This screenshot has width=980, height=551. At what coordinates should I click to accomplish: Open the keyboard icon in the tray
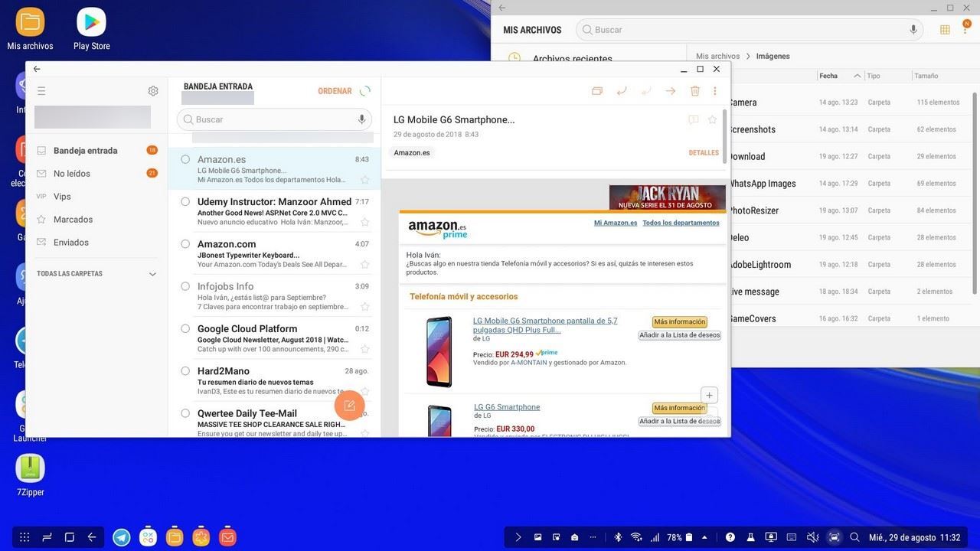tap(792, 537)
